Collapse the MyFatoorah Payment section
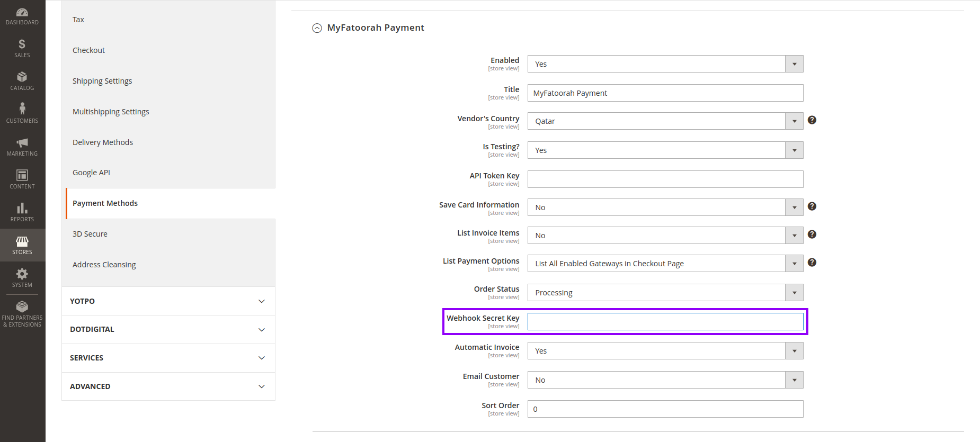 pyautogui.click(x=317, y=28)
